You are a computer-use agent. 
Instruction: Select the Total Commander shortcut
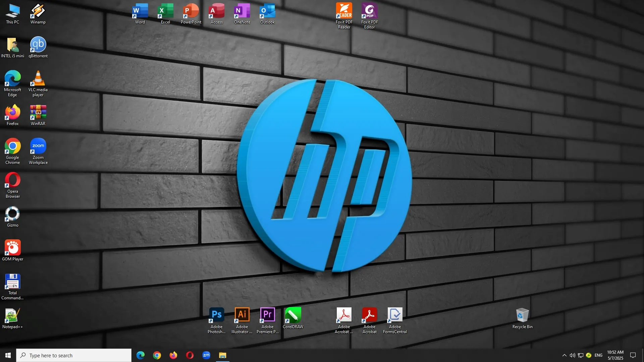coord(13,287)
